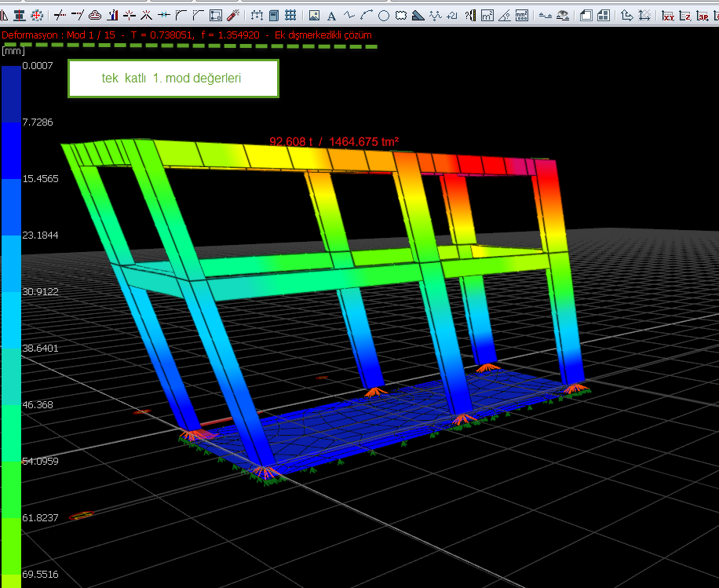Image resolution: width=719 pixels, height=588 pixels.
Task: Choose the arc drawing tool
Action: point(367,15)
